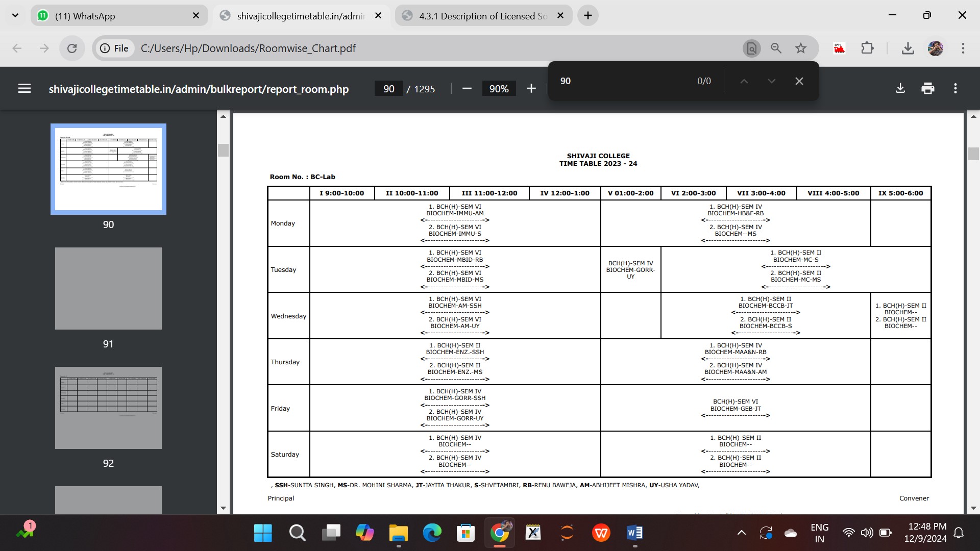Select page 90 thumbnail
The width and height of the screenshot is (980, 551).
[108, 169]
